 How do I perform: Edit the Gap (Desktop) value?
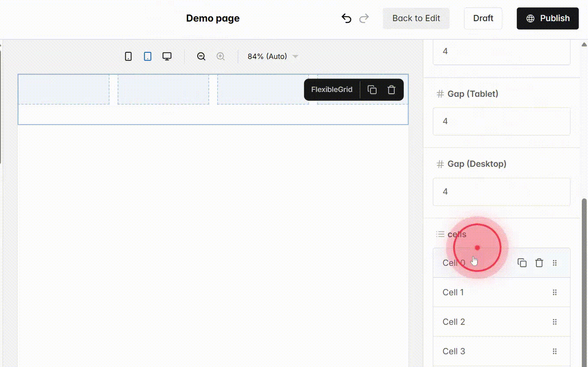click(501, 192)
